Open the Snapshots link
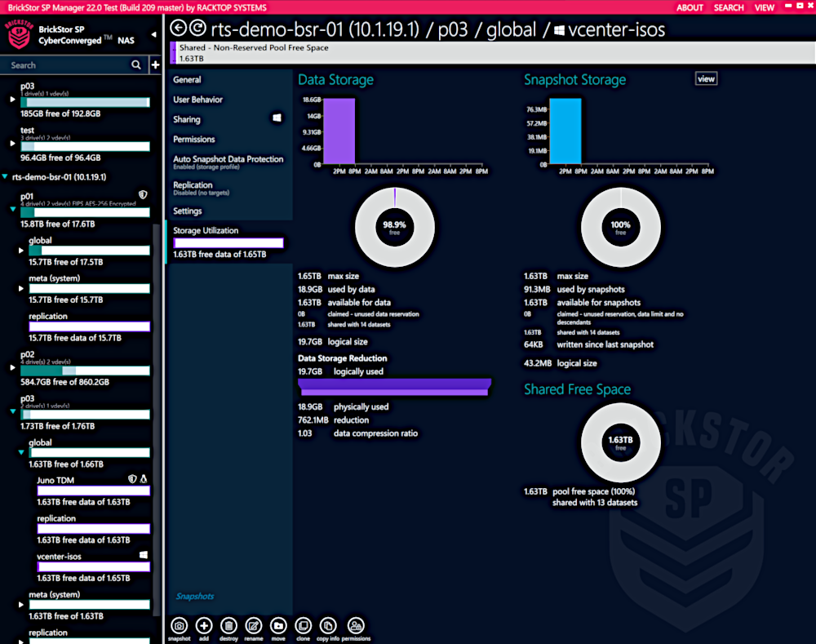This screenshot has height=644, width=816. tap(194, 597)
